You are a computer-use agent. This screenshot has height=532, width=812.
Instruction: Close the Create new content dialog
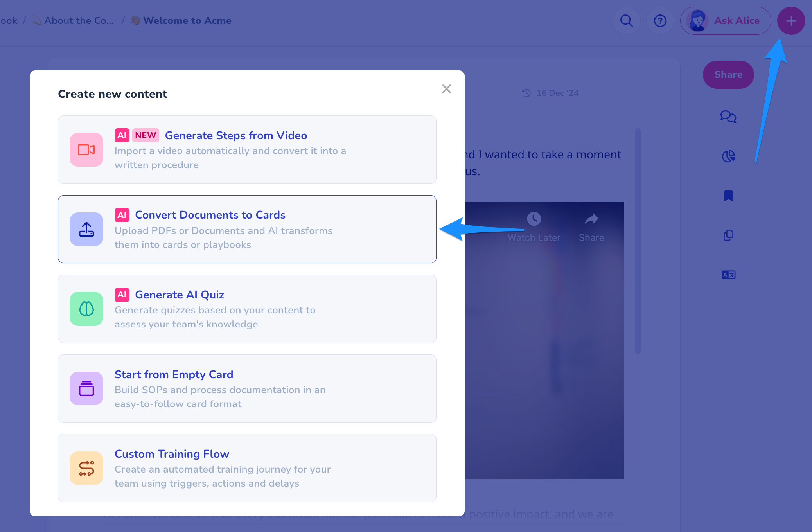coord(446,89)
